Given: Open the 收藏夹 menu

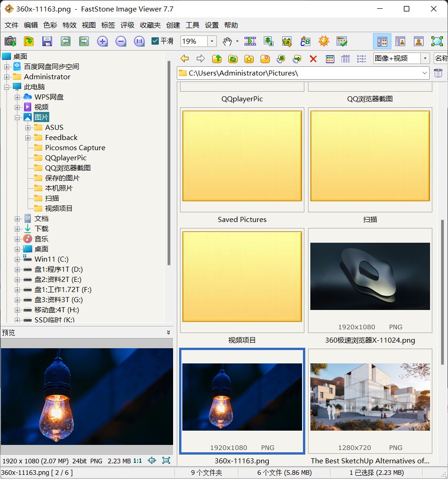Looking at the screenshot, I should [150, 25].
